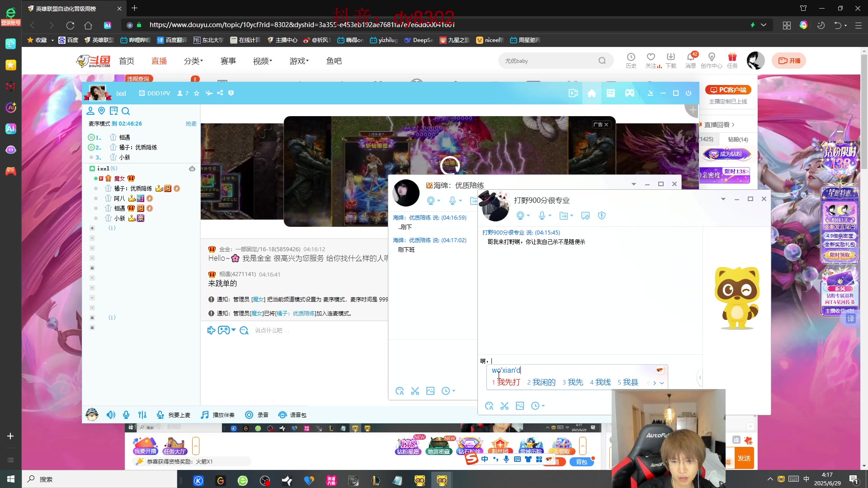
Task: Click the 任务 gift icon in Douyu header
Action: [x=732, y=61]
